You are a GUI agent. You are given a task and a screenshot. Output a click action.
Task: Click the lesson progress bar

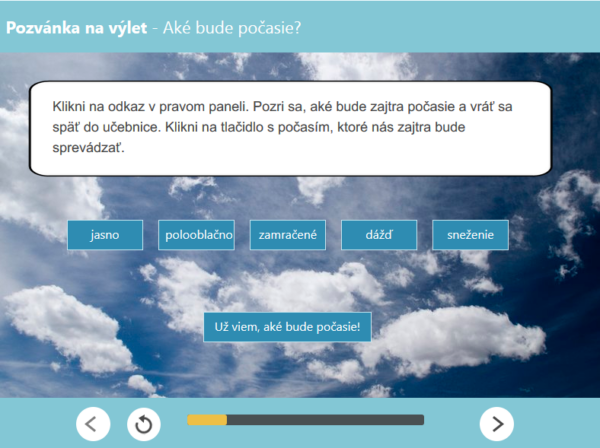[x=305, y=420]
